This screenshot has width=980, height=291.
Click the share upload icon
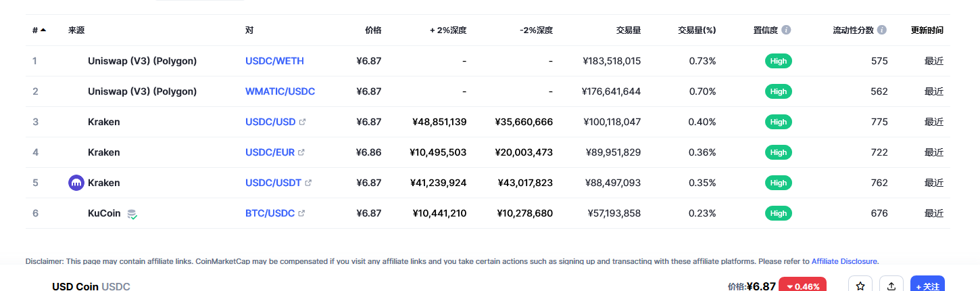tap(891, 286)
